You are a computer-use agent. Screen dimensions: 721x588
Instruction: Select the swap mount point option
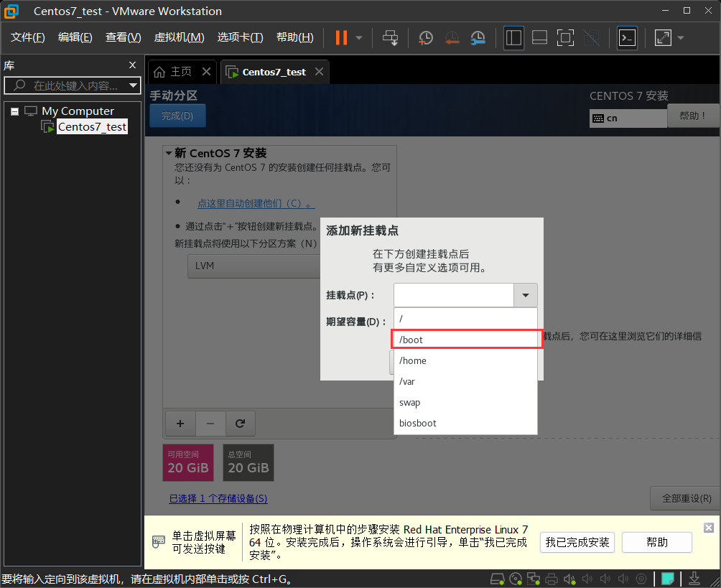[x=465, y=402]
